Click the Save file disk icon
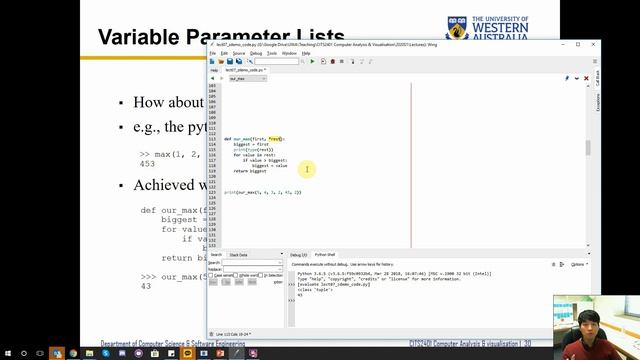Viewport: 640px width, 360px height. (x=230, y=61)
